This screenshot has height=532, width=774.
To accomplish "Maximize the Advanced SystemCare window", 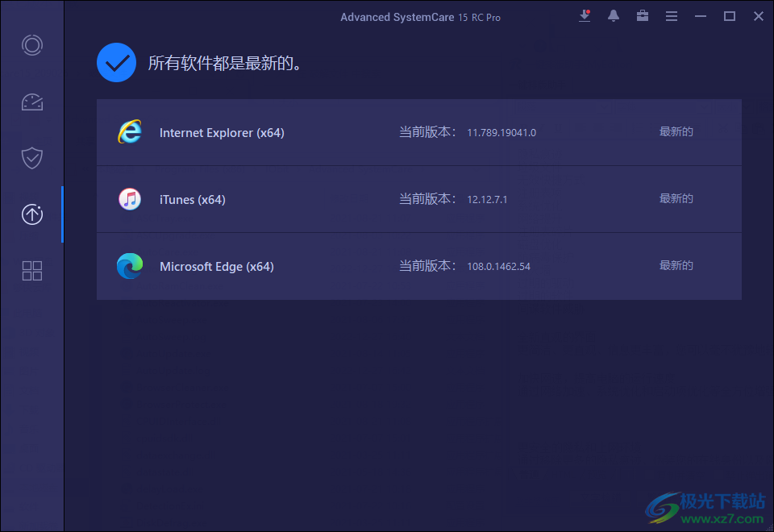I will point(730,16).
